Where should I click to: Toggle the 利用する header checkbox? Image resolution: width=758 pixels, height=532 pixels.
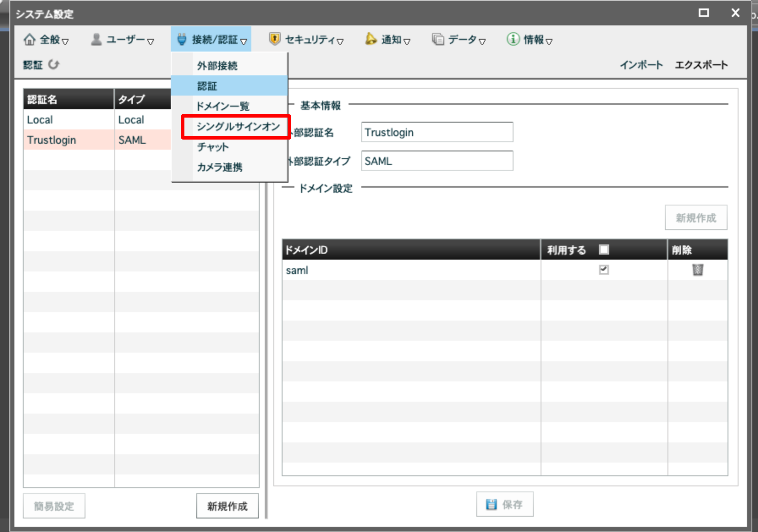[604, 250]
